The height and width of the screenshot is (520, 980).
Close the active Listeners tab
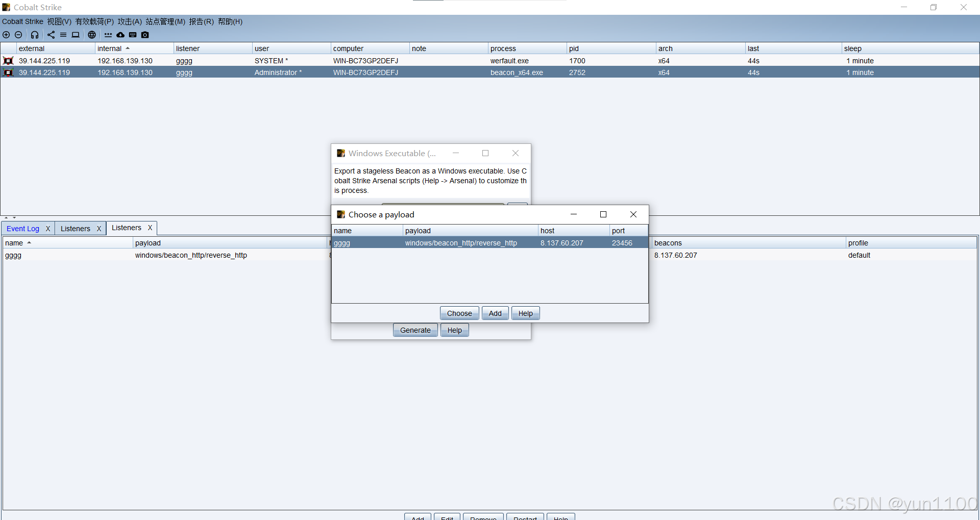150,228
